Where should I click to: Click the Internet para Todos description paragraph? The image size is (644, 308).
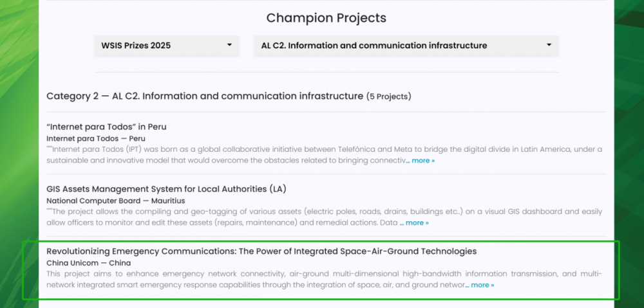(x=325, y=155)
